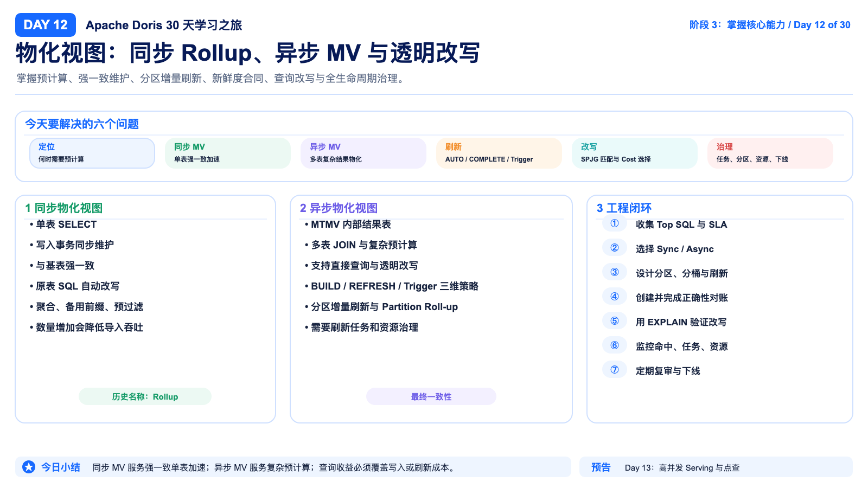Click the 3 工程闭环 section heading
The image size is (868, 488).
click(624, 208)
